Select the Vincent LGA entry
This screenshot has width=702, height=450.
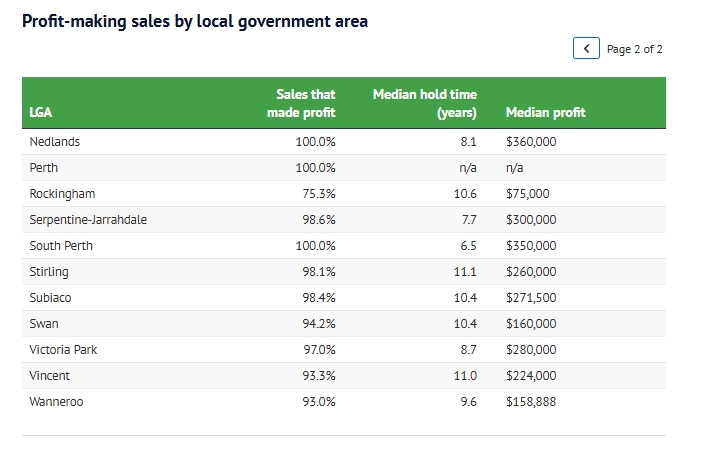pyautogui.click(x=50, y=376)
